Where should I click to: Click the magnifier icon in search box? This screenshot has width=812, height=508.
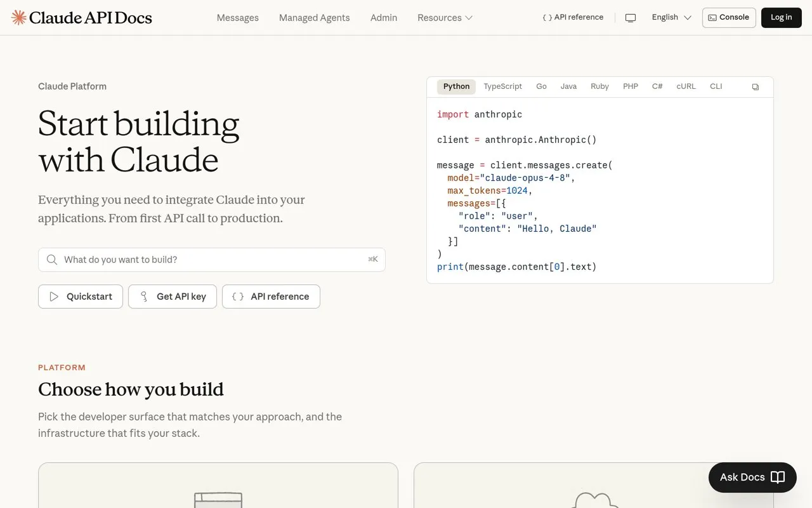click(x=52, y=260)
